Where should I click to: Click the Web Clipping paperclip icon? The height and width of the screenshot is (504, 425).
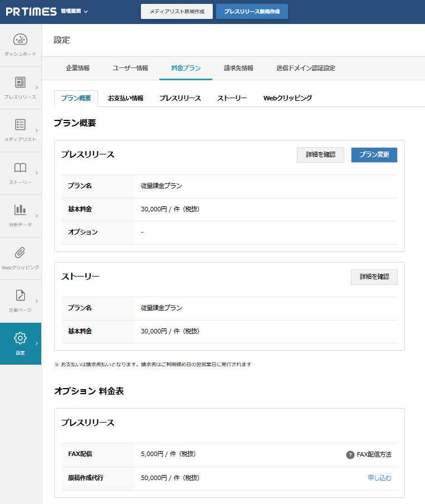pos(20,253)
